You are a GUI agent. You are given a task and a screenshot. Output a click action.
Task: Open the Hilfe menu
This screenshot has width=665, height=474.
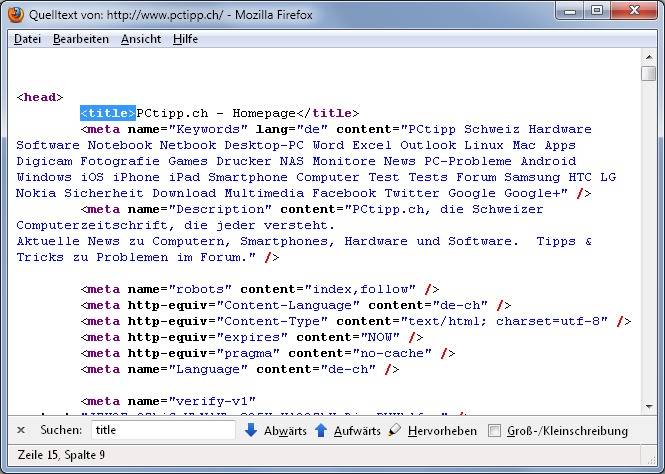click(185, 39)
